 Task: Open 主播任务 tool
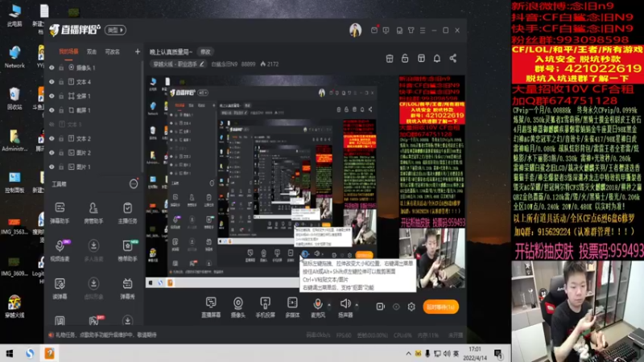coord(127,212)
